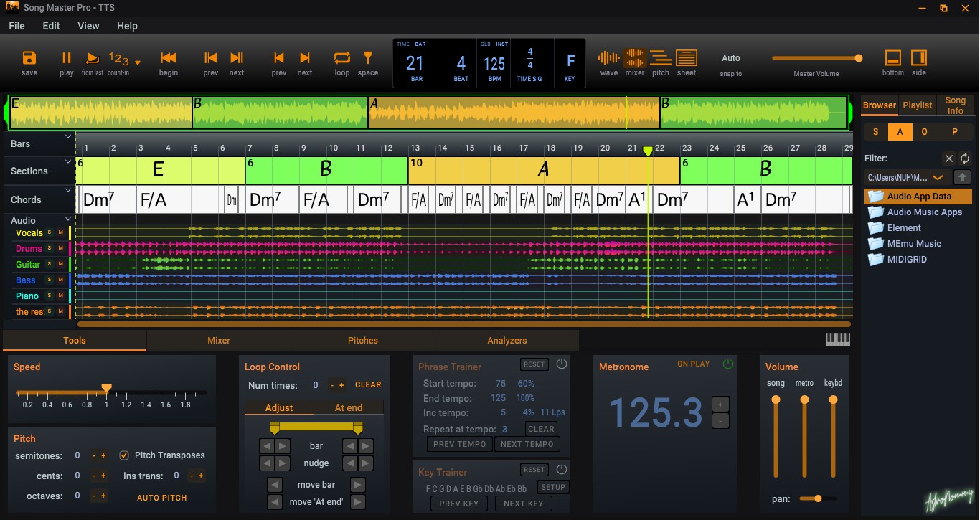Screen dimensions: 980x520
Task: Expand the Bars row chevron
Action: click(x=69, y=136)
